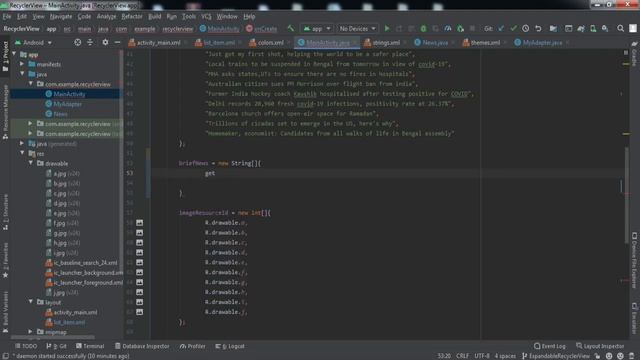Click the Make Project hammer icon

click(291, 29)
